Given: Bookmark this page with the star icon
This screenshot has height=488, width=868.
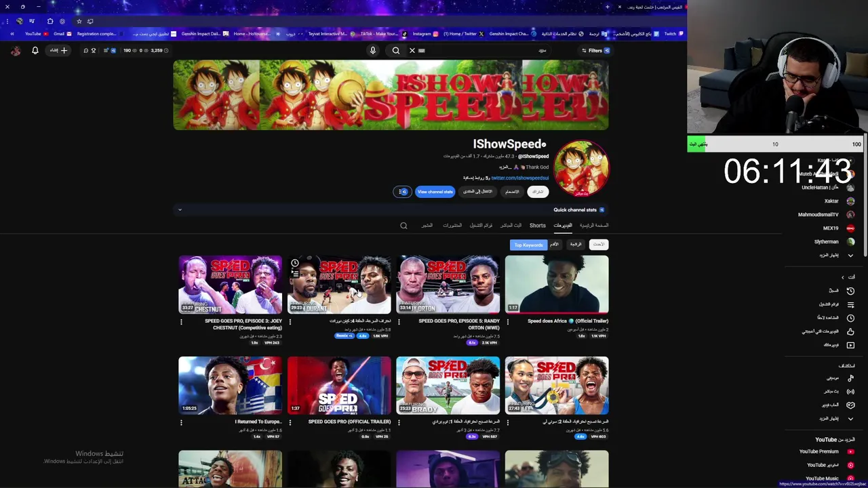Looking at the screenshot, I should tap(79, 21).
